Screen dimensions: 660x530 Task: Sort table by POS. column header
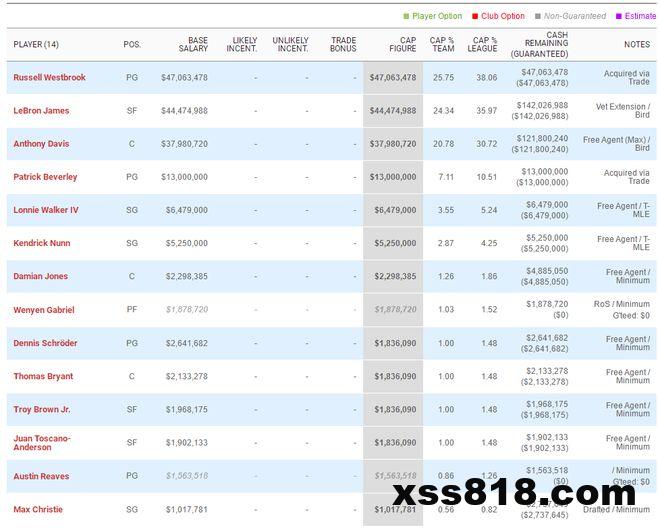click(x=132, y=45)
